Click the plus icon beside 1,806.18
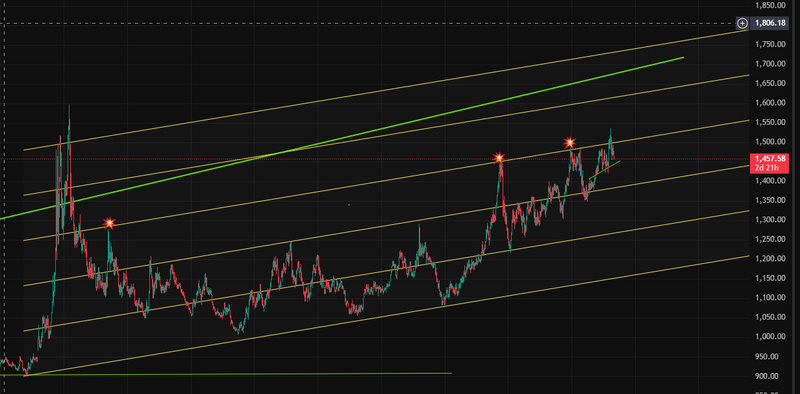Screen dimensions: 800x394 click(742, 23)
